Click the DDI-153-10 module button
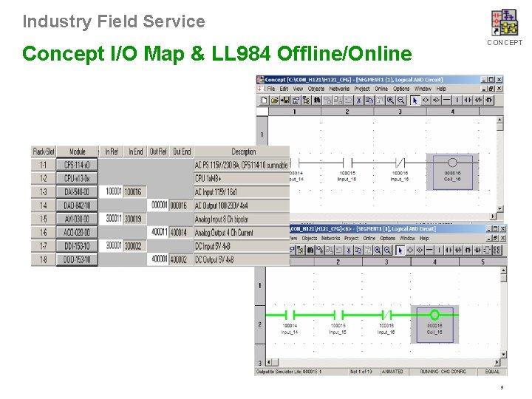The image size is (532, 399). 77,246
